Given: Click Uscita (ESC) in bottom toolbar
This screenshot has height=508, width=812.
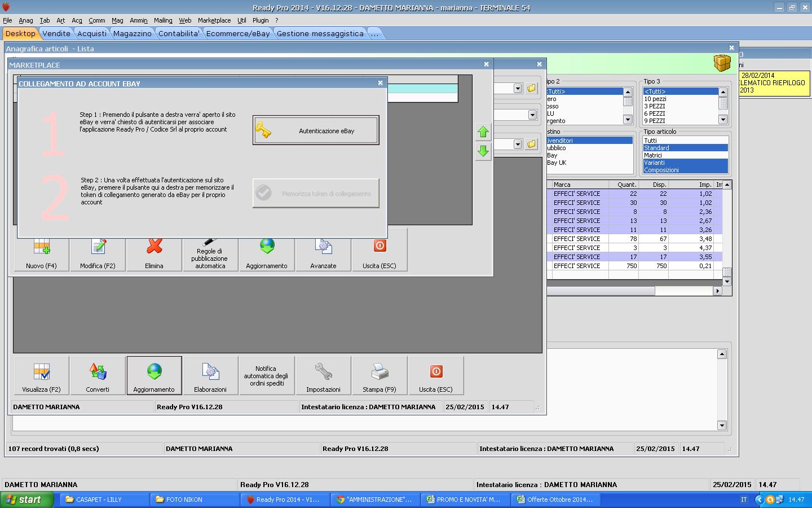Looking at the screenshot, I should coord(436,375).
